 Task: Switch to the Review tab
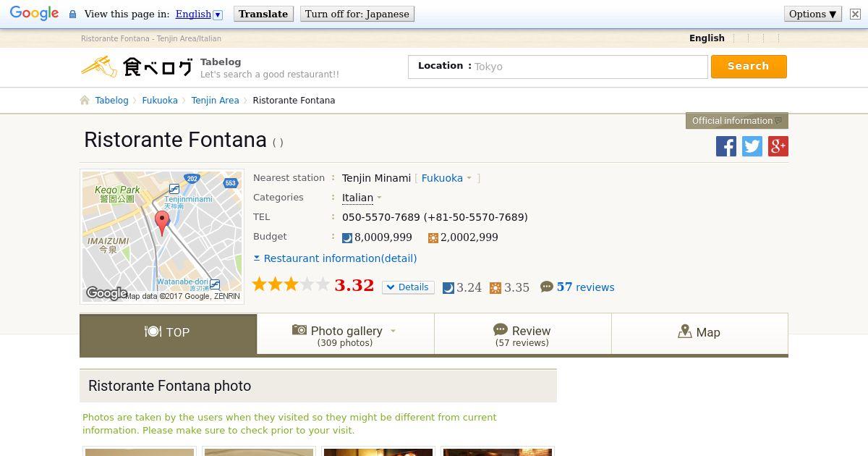pyautogui.click(x=522, y=334)
